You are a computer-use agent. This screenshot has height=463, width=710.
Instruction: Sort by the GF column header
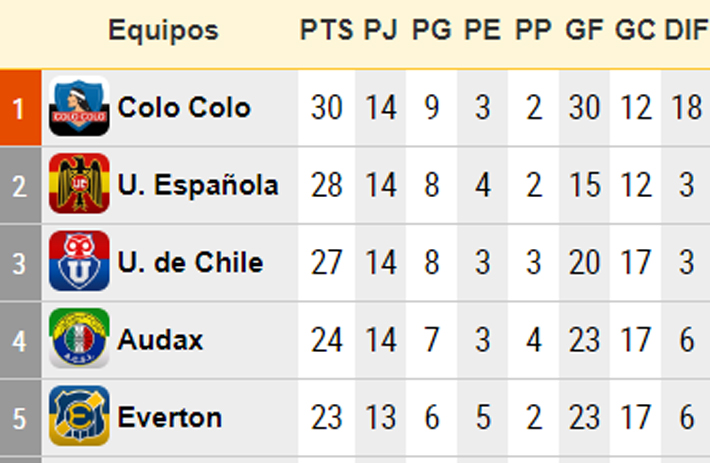pyautogui.click(x=584, y=30)
